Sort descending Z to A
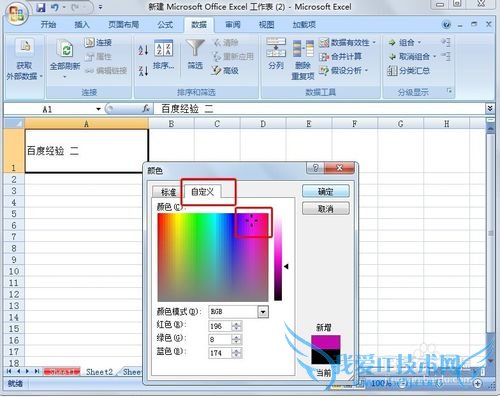The height and width of the screenshot is (397, 500). (x=143, y=70)
